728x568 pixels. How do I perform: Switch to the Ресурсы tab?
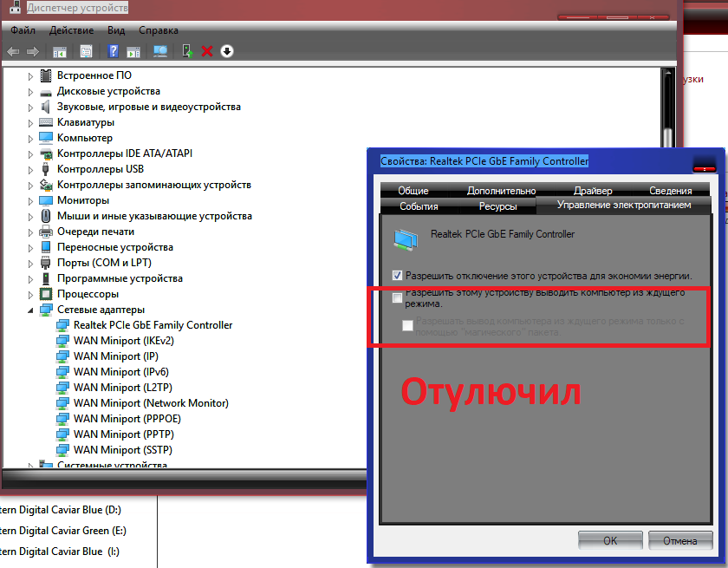point(497,206)
